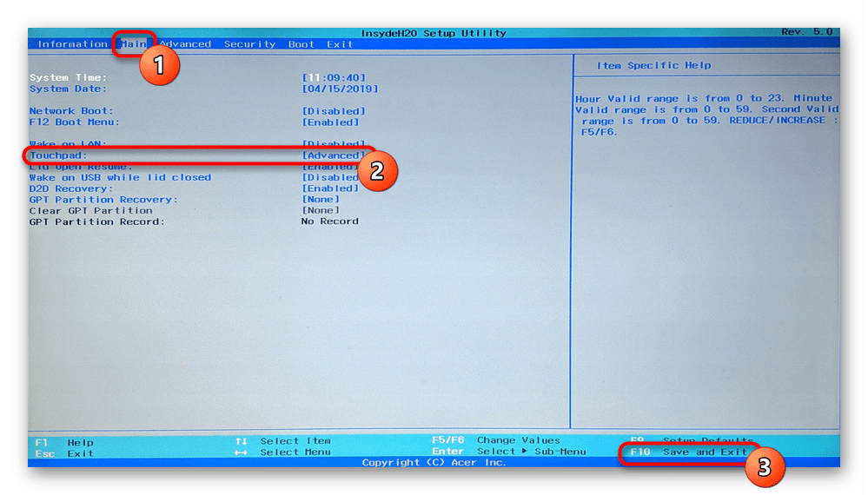
Task: Select the Exit tab
Action: coord(340,44)
